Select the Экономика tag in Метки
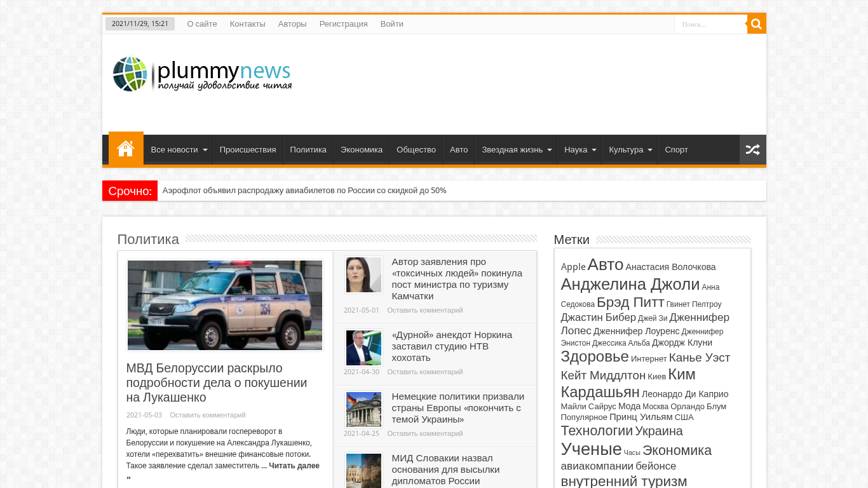Viewport: 868px width, 488px height. click(x=677, y=451)
